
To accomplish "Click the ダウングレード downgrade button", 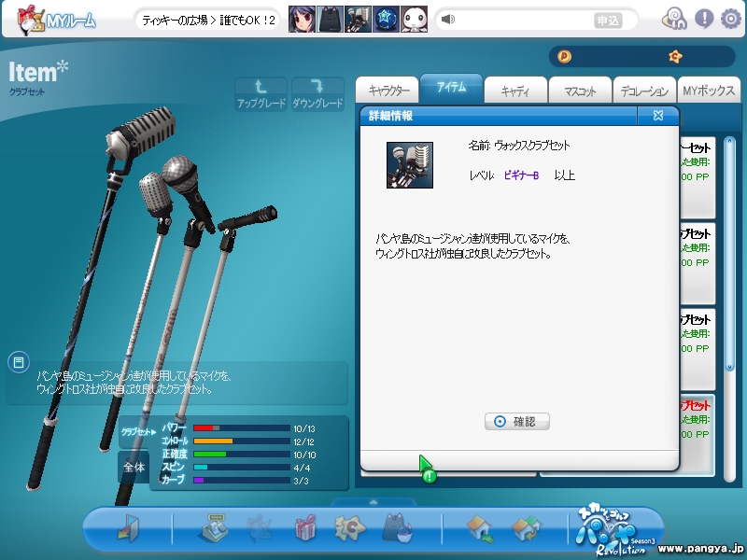I will [x=317, y=94].
